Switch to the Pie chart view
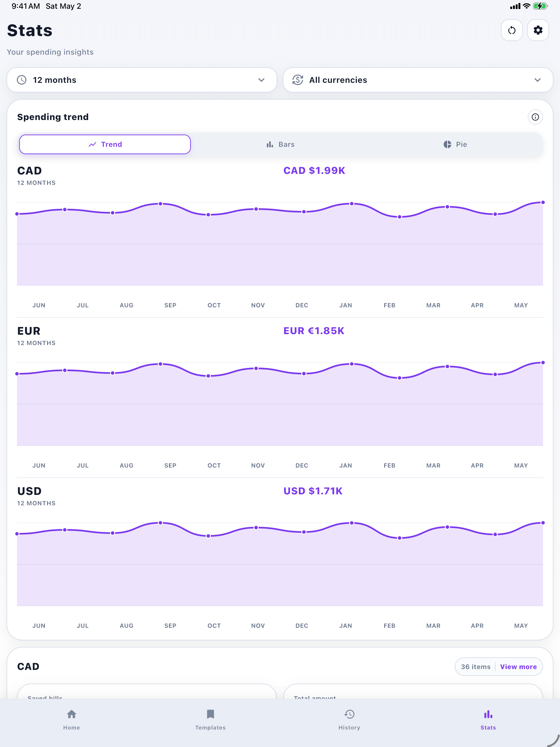The width and height of the screenshot is (560, 747). 455,145
